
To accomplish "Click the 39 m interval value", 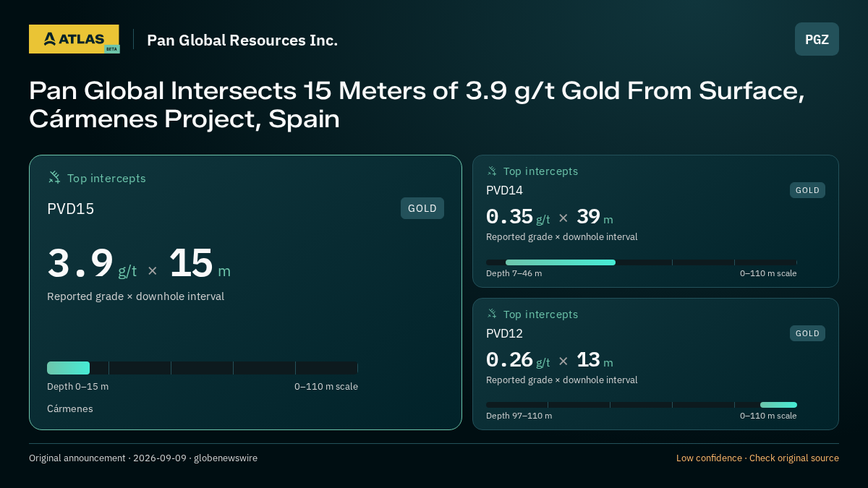I will [x=595, y=217].
